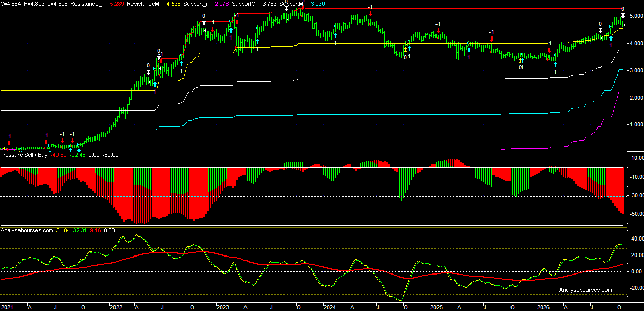Image resolution: width=644 pixels, height=311 pixels.
Task: Click the 2025 year label on time axis
Action: coord(436,307)
